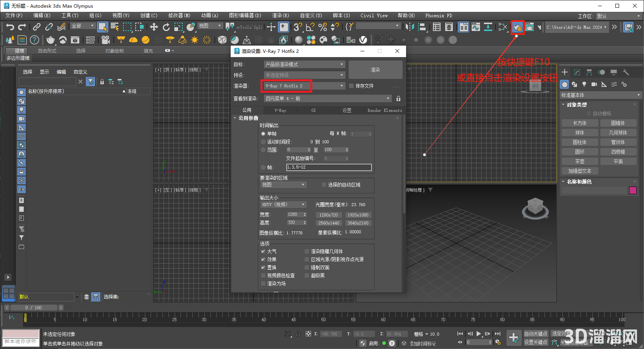644x349 pixels.
Task: Disable the 大气 checkbox in render options
Action: (263, 251)
